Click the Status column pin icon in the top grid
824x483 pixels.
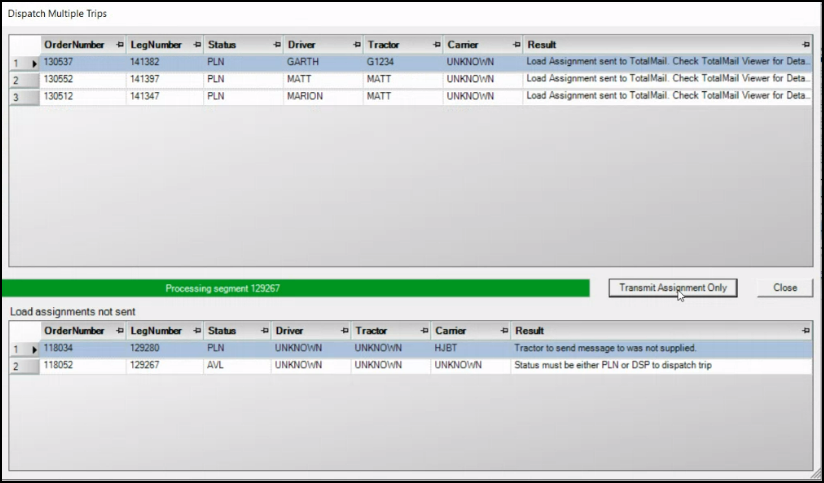pos(276,45)
